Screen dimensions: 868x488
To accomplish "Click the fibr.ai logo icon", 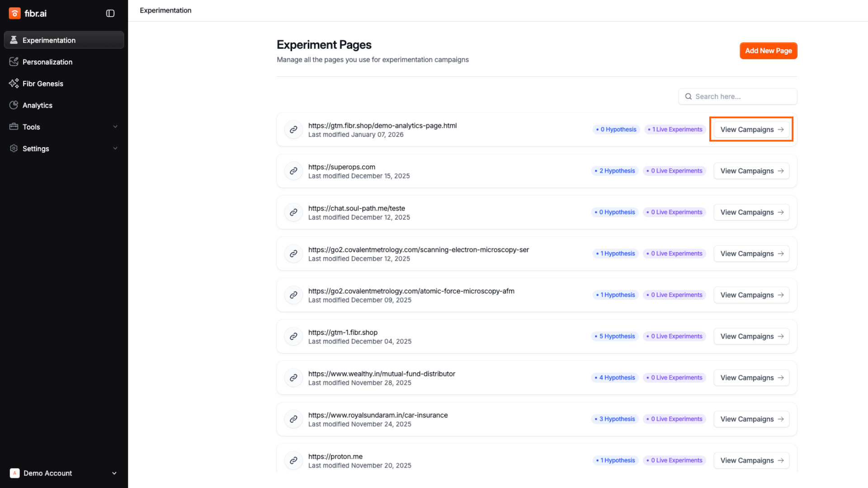I will pos(14,13).
